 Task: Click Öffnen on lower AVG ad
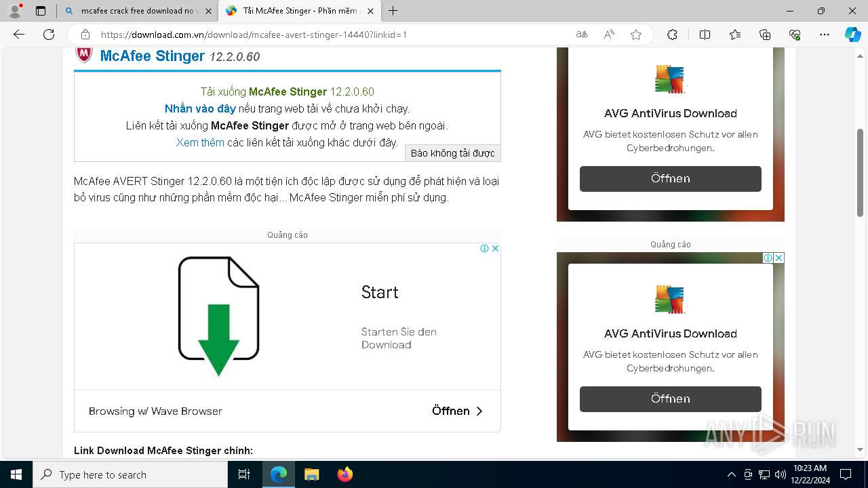coord(671,399)
